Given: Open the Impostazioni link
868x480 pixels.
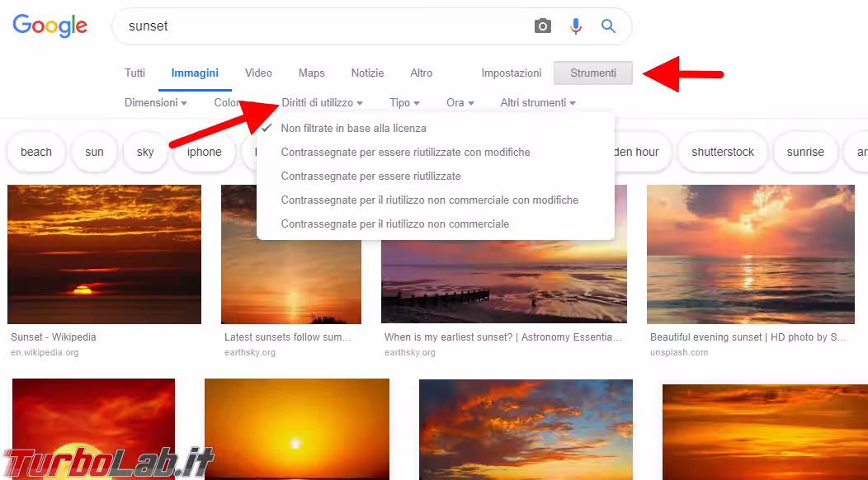Looking at the screenshot, I should click(512, 73).
